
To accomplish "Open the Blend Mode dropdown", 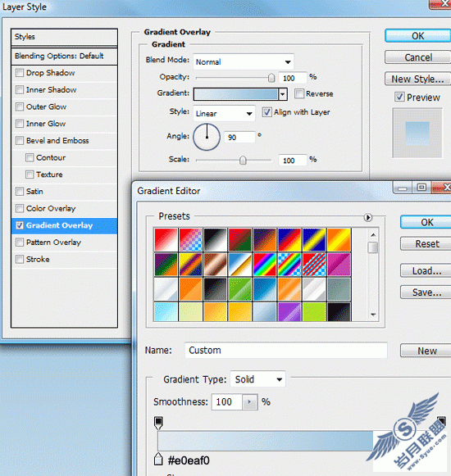I will click(x=244, y=62).
